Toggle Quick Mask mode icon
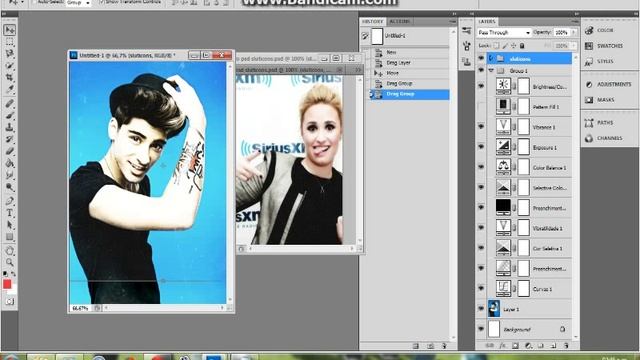This screenshot has width=640, height=360. [x=10, y=302]
